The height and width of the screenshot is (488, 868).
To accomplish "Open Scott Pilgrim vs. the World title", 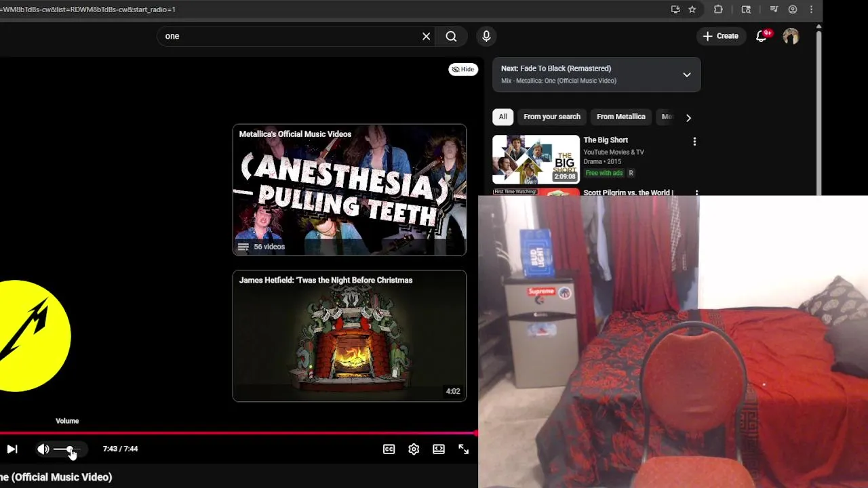I will pos(628,192).
